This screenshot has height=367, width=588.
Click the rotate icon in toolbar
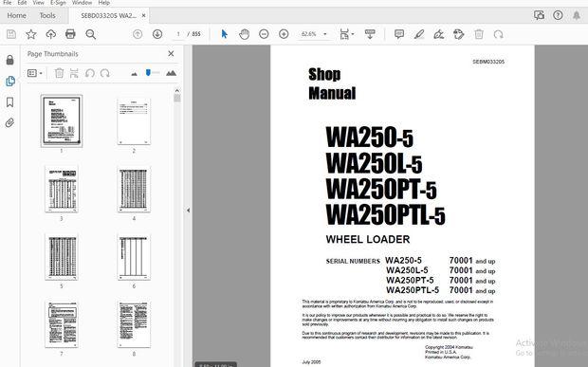coord(498,34)
